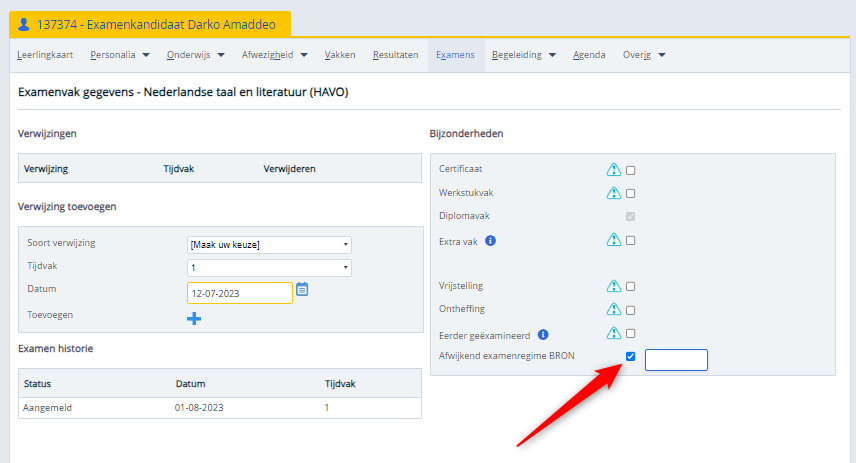Expand the Afwezigheid menu

point(275,55)
